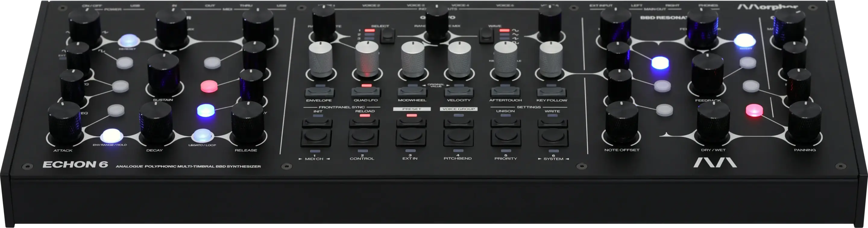Click silver knob above the QUAD LFO button
The height and width of the screenshot is (228, 868).
367,60
